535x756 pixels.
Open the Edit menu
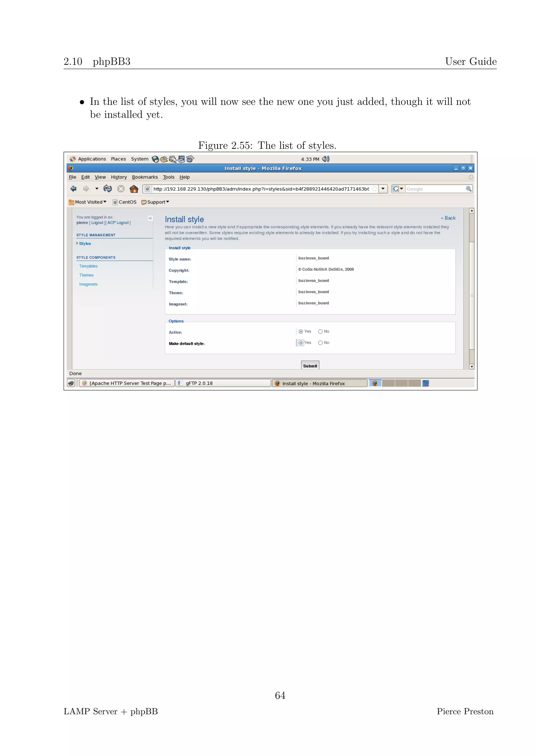(x=85, y=177)
